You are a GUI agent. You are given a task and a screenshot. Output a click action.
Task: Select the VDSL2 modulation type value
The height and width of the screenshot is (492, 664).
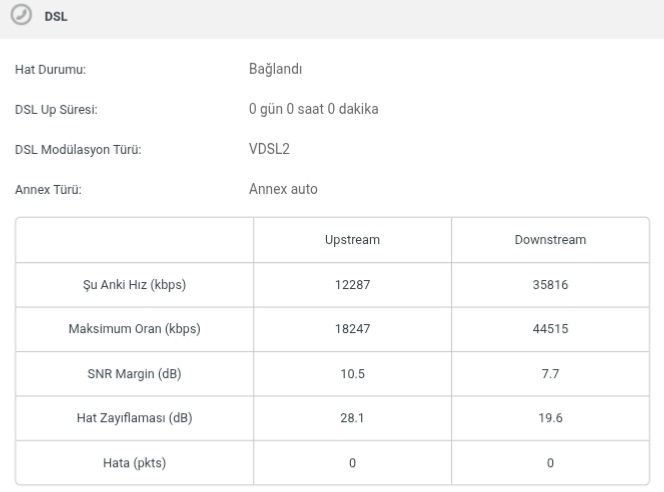click(x=269, y=149)
